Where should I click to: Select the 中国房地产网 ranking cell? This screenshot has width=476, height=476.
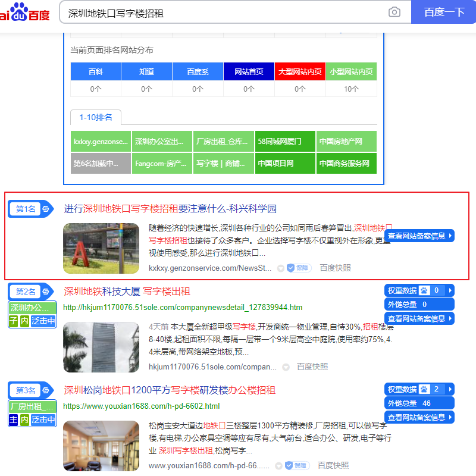point(346,142)
